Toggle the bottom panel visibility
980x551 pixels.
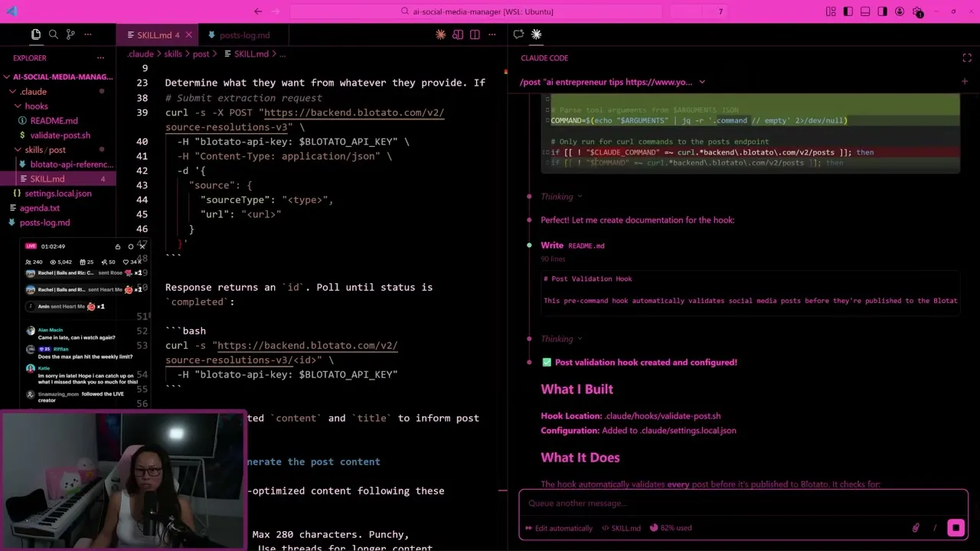(x=865, y=11)
